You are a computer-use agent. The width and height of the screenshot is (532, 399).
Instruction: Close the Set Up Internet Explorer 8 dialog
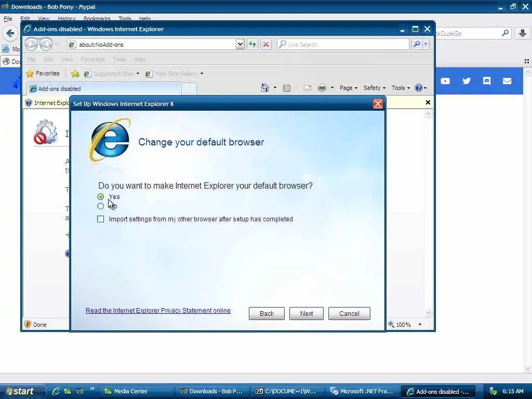pos(378,104)
